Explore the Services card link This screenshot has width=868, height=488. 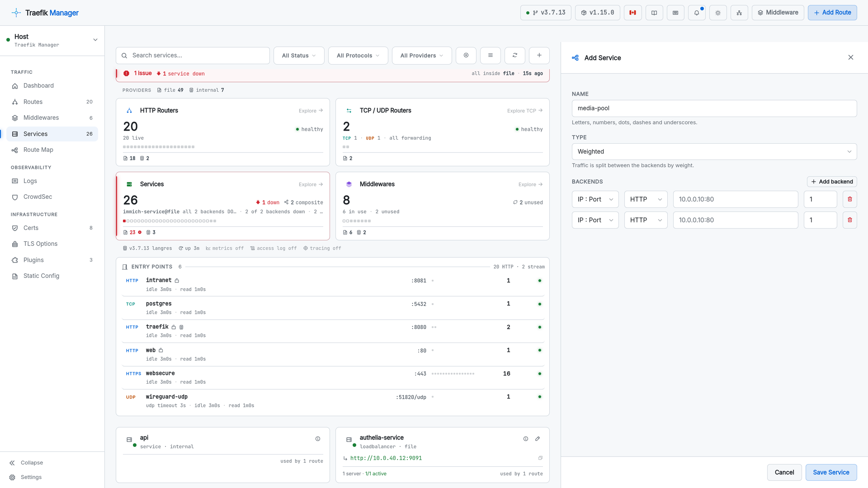click(311, 184)
